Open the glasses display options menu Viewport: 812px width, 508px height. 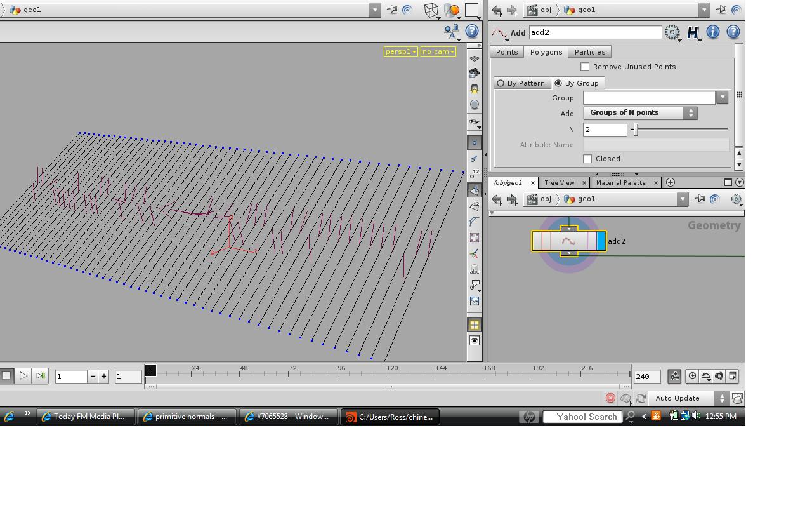coord(475,123)
